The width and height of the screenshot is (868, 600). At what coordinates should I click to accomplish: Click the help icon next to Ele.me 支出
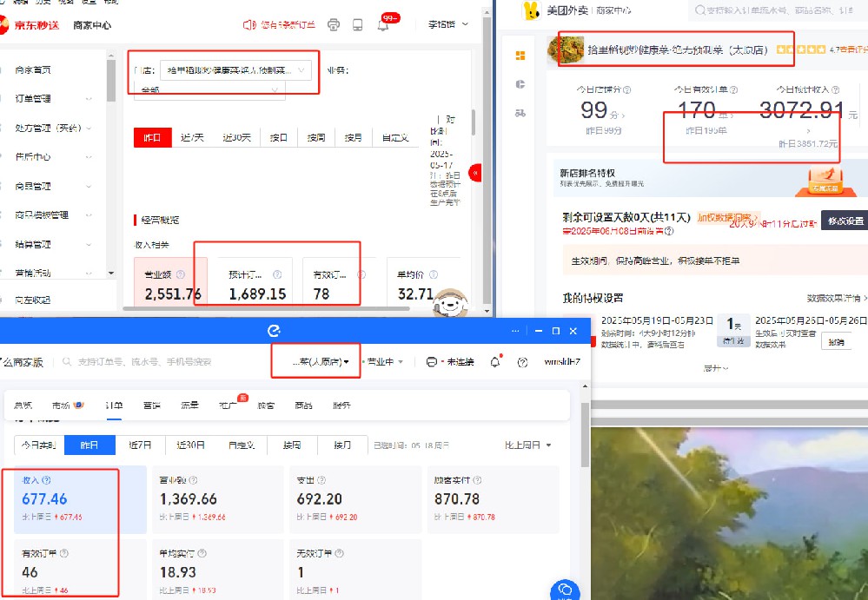321,480
